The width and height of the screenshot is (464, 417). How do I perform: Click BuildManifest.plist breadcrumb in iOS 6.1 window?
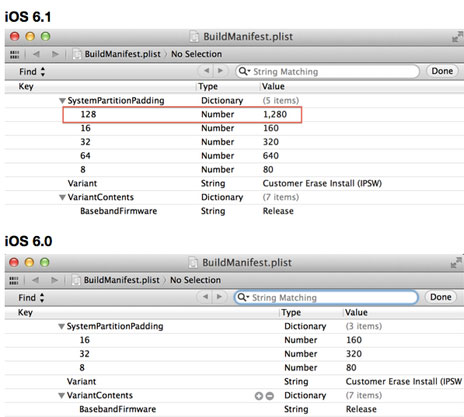click(122, 54)
